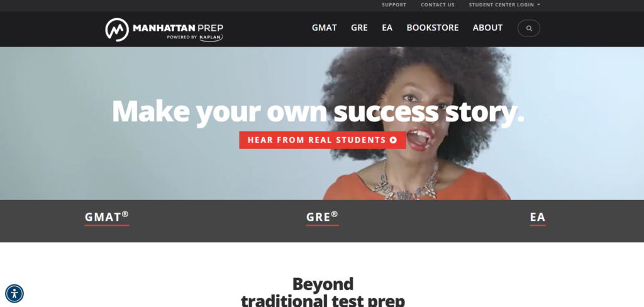Viewport: 644px width, 307px height.
Task: Select EA in the top navigation
Action: (387, 28)
